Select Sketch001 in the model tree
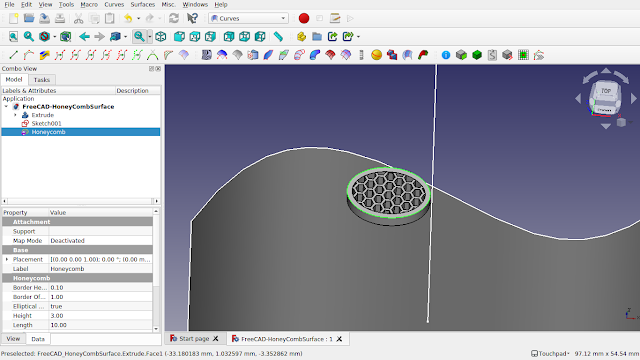This screenshot has height=360, width=640. pos(46,123)
